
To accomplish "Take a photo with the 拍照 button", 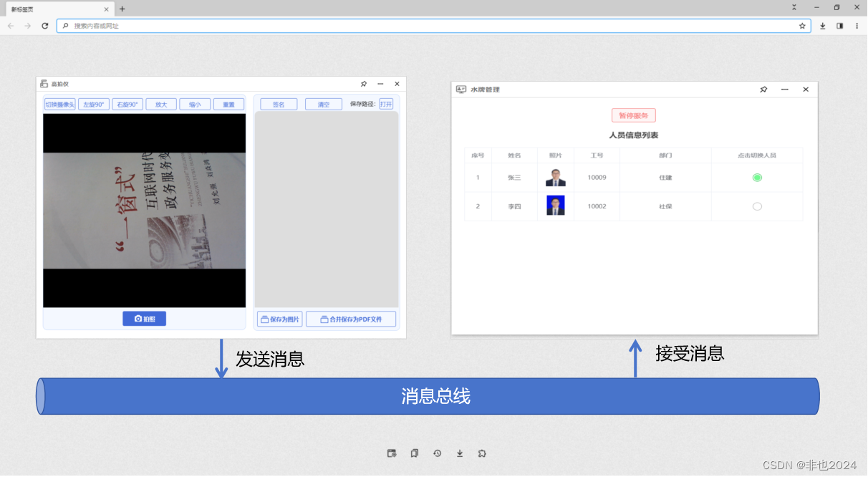I will click(144, 319).
